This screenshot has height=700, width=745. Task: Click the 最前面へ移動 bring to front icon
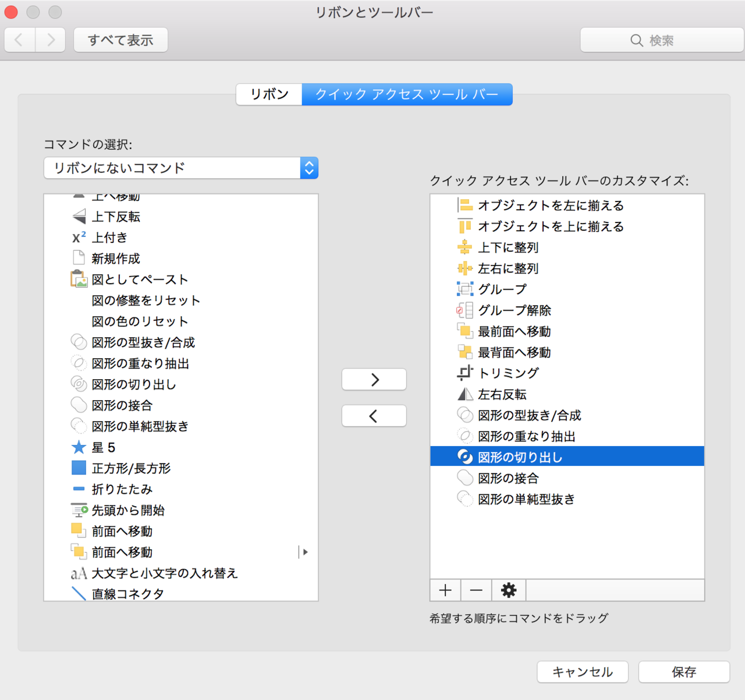(464, 331)
